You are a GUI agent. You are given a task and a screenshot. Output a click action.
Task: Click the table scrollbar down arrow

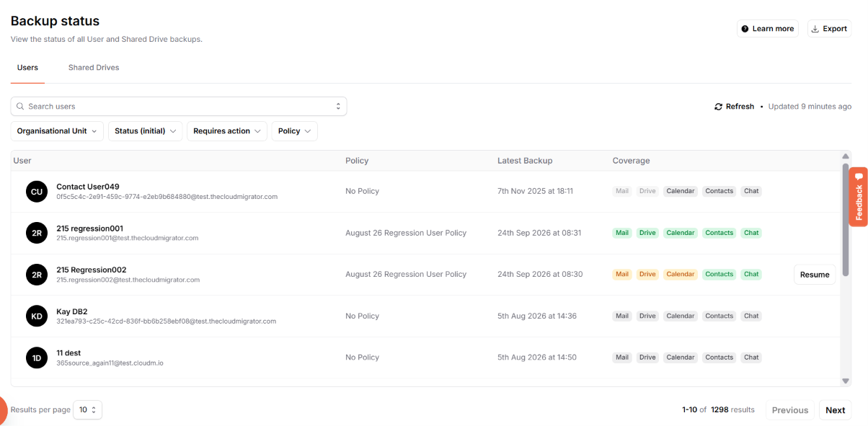click(x=846, y=381)
